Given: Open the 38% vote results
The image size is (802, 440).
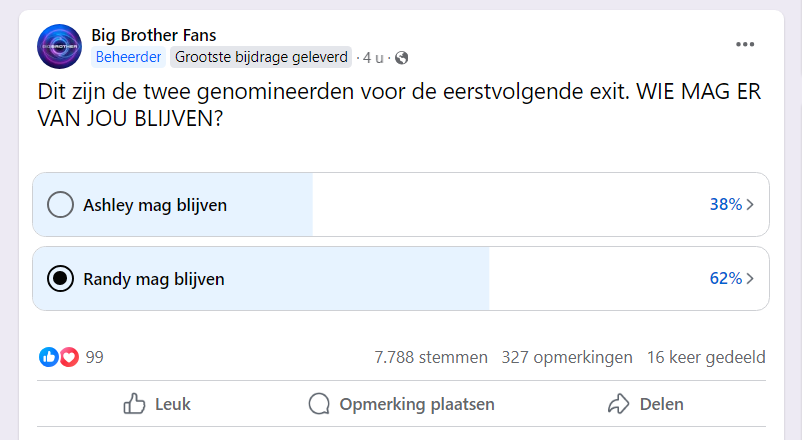Looking at the screenshot, I should pos(726,205).
